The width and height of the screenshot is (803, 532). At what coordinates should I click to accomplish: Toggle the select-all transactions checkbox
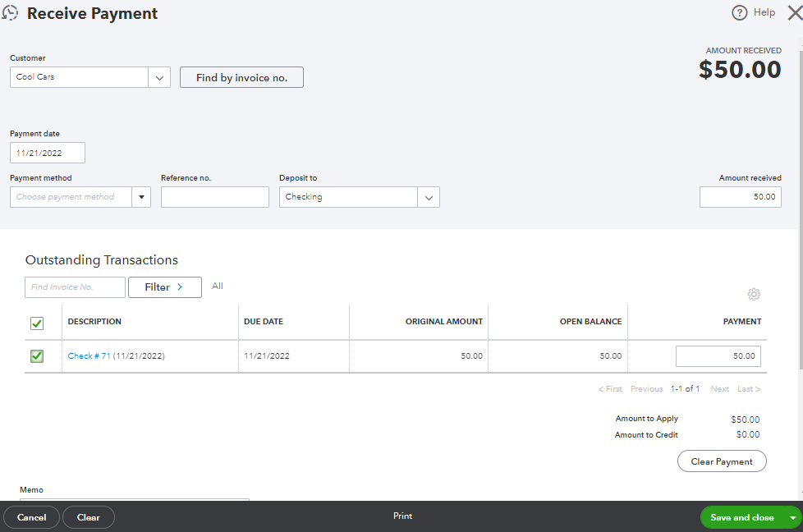37,323
